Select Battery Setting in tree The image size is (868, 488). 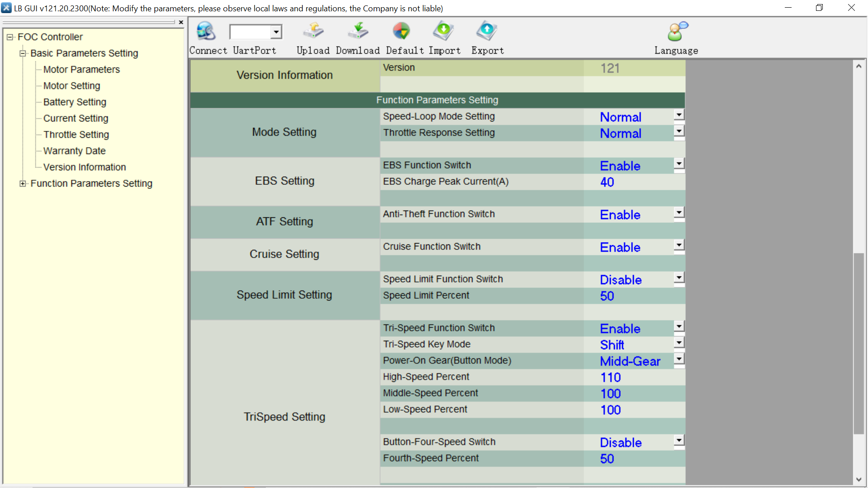[x=75, y=102]
